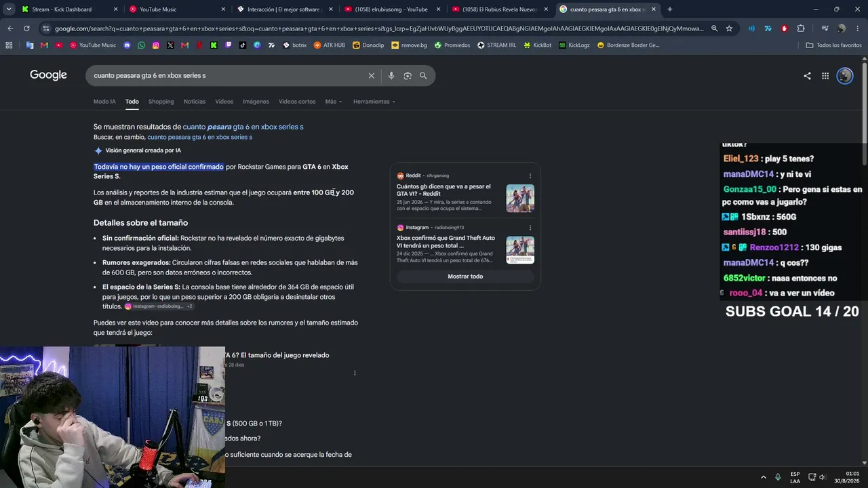Open the Herramientas dropdown
The image size is (868, 488).
374,102
